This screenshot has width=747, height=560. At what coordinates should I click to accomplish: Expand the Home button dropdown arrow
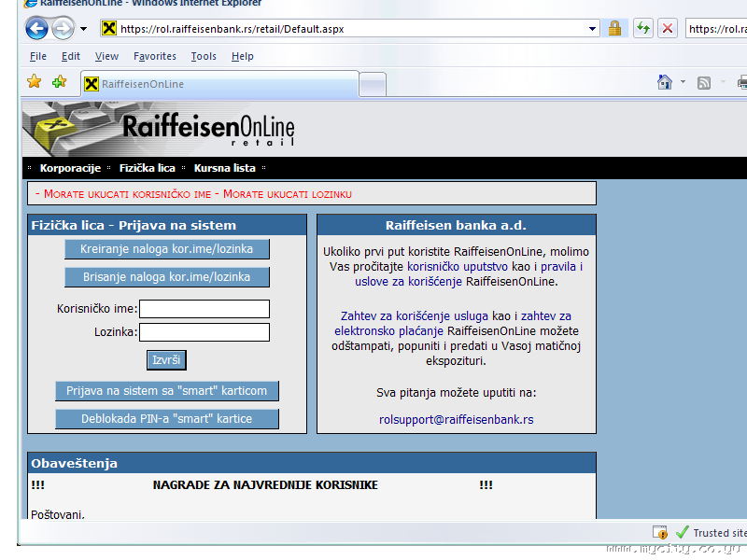(683, 82)
